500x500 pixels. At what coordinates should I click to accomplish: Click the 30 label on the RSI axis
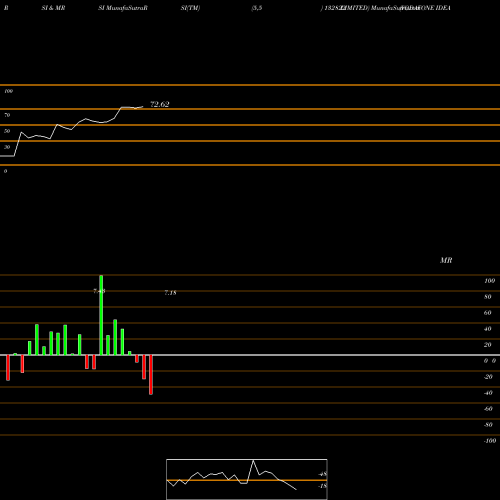7,147
